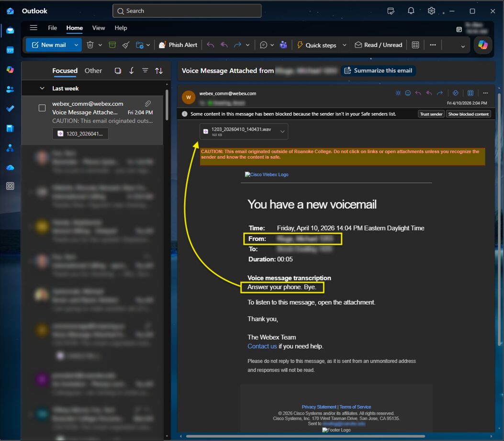Image resolution: width=504 pixels, height=441 pixels.
Task: Click the Quick steps button
Action: pos(316,45)
